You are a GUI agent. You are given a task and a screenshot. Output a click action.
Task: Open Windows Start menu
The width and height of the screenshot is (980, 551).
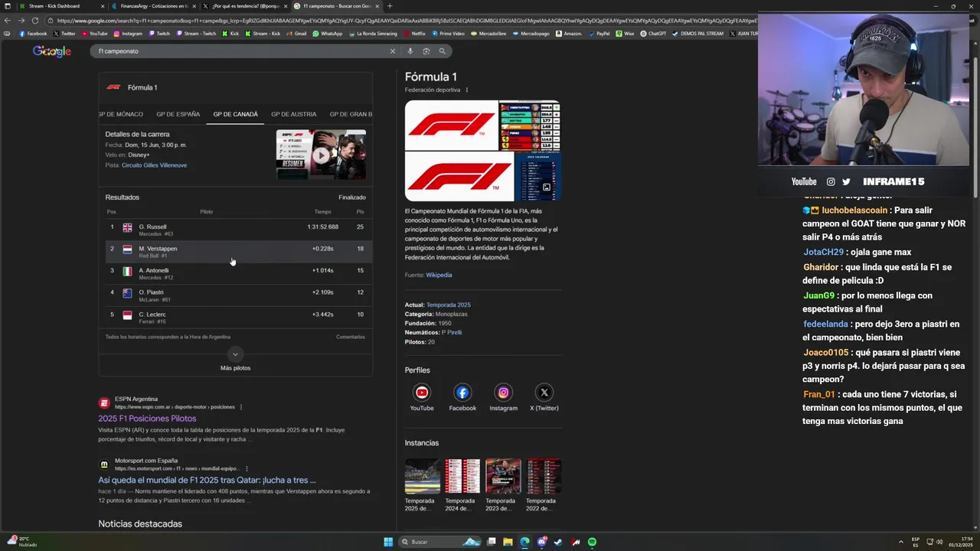point(388,542)
